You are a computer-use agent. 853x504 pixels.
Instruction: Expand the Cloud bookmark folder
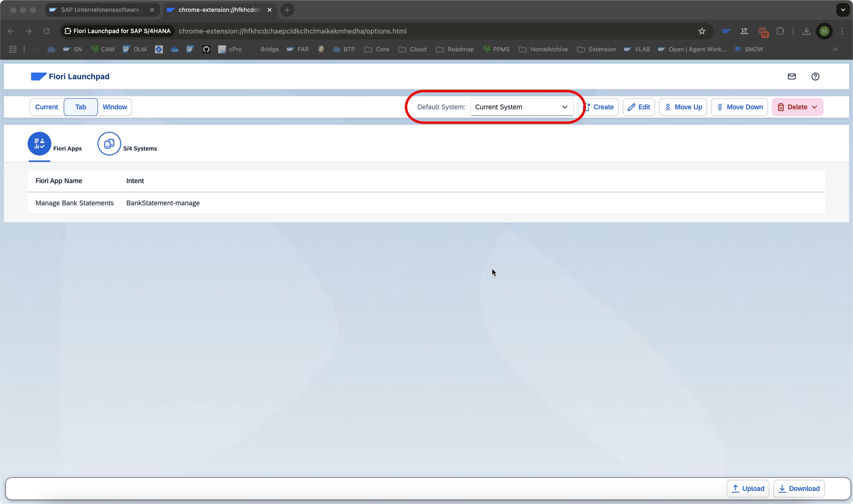[x=412, y=49]
